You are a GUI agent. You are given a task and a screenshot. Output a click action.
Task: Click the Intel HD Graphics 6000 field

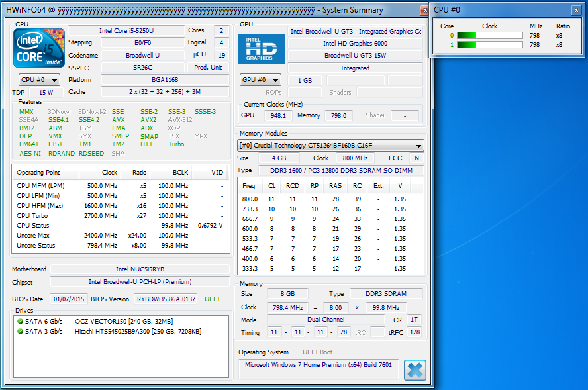point(355,44)
